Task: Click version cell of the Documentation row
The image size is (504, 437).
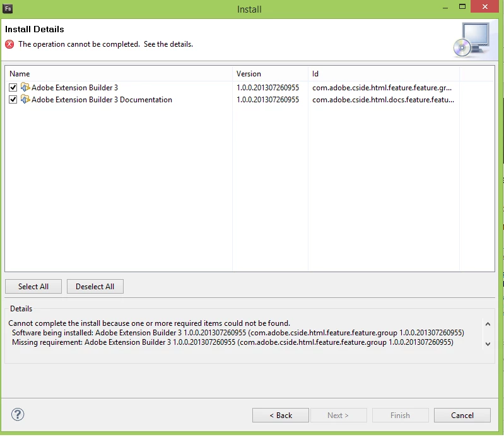Action: 267,99
